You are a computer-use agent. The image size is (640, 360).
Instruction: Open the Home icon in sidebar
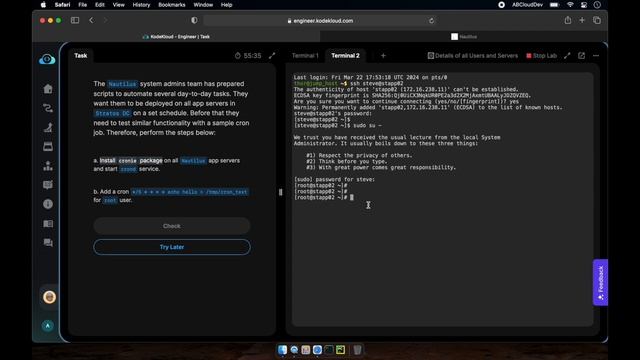point(48,89)
